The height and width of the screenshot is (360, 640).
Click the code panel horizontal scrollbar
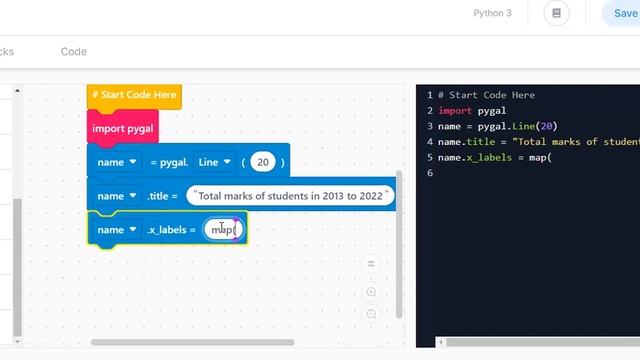point(543,342)
